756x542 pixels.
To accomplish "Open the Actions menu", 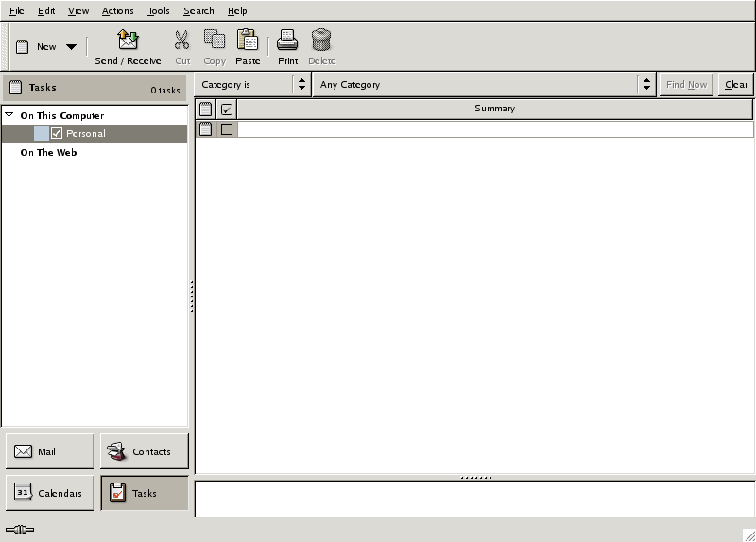I will pyautogui.click(x=117, y=11).
